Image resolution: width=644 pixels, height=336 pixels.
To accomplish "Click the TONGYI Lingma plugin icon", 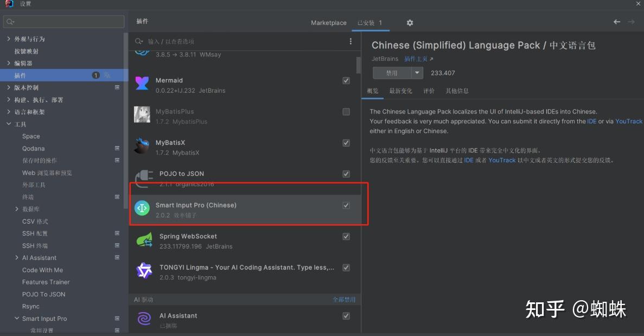I will (144, 270).
